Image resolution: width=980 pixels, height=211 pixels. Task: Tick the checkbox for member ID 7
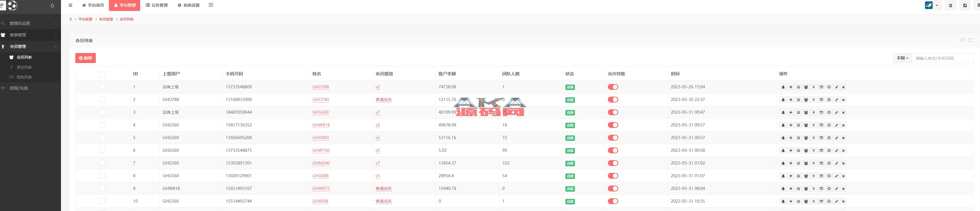pos(102,163)
